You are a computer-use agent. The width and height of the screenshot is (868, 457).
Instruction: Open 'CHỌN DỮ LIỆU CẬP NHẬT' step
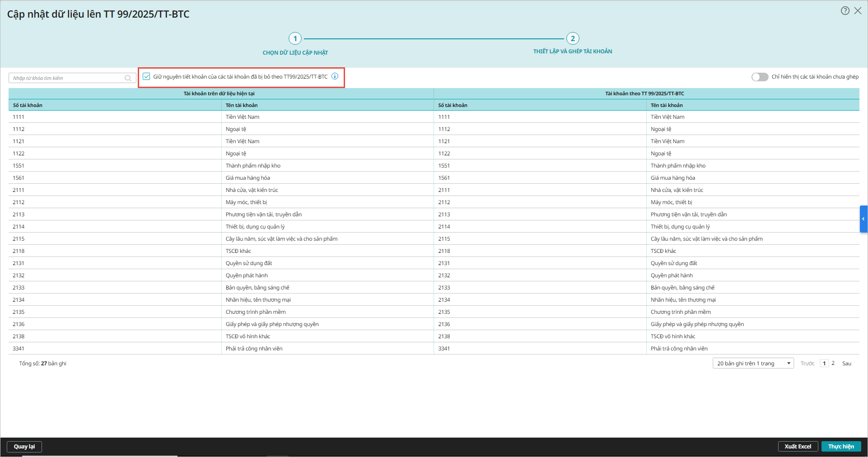(295, 53)
